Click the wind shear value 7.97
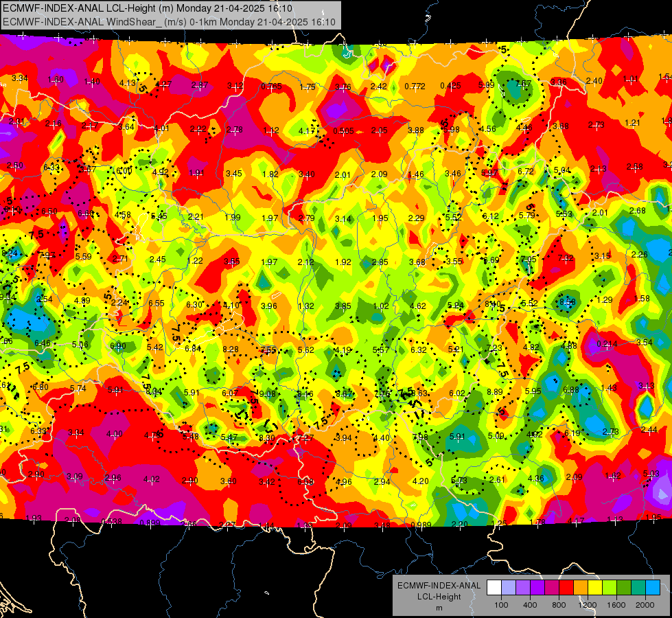 coord(47,255)
